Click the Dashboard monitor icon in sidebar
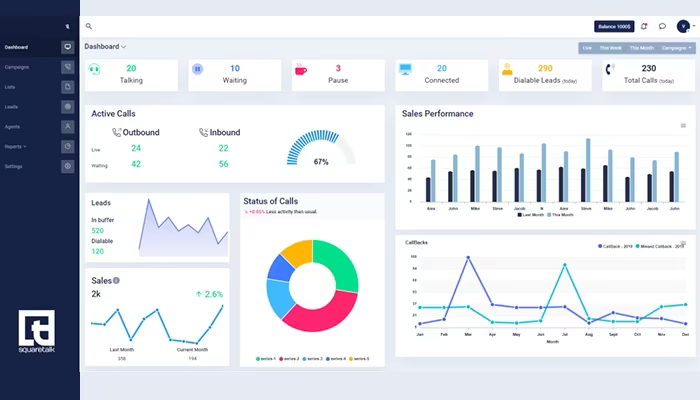 68,47
